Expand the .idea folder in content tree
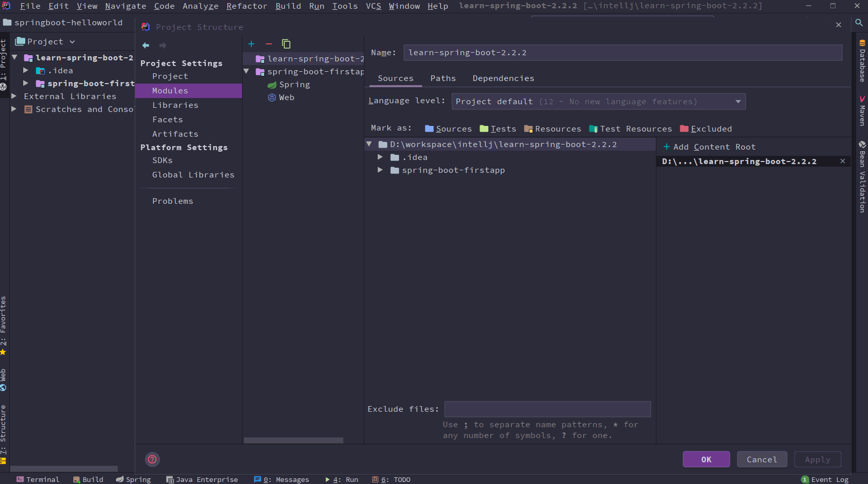Image resolution: width=868 pixels, height=484 pixels. [x=380, y=157]
